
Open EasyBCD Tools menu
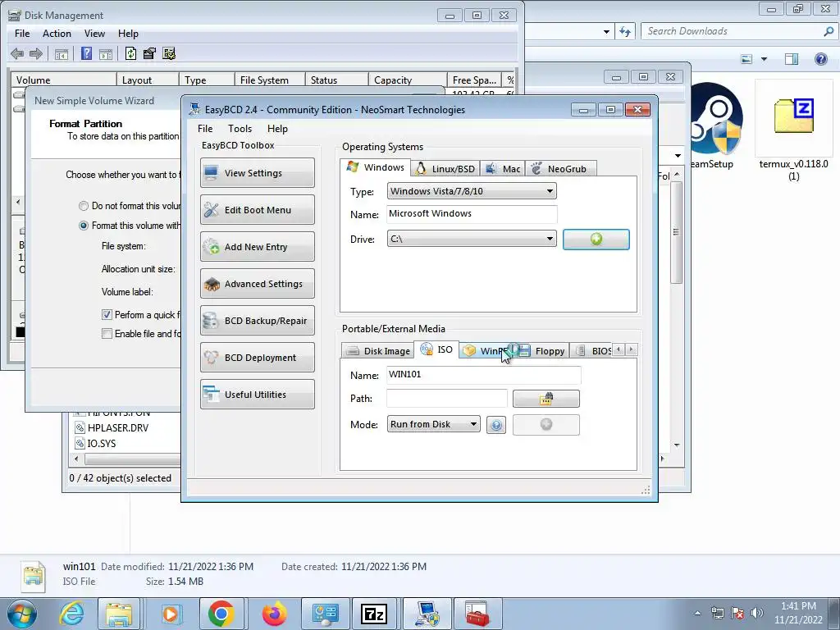point(240,129)
